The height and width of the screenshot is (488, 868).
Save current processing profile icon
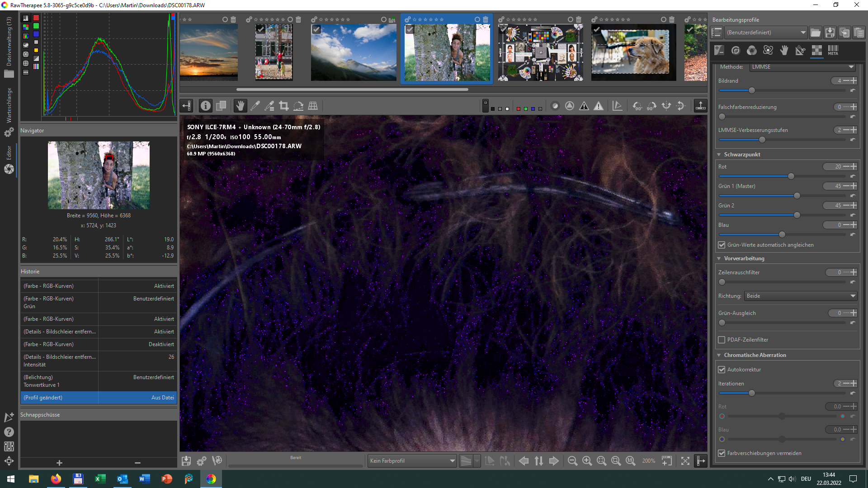830,33
